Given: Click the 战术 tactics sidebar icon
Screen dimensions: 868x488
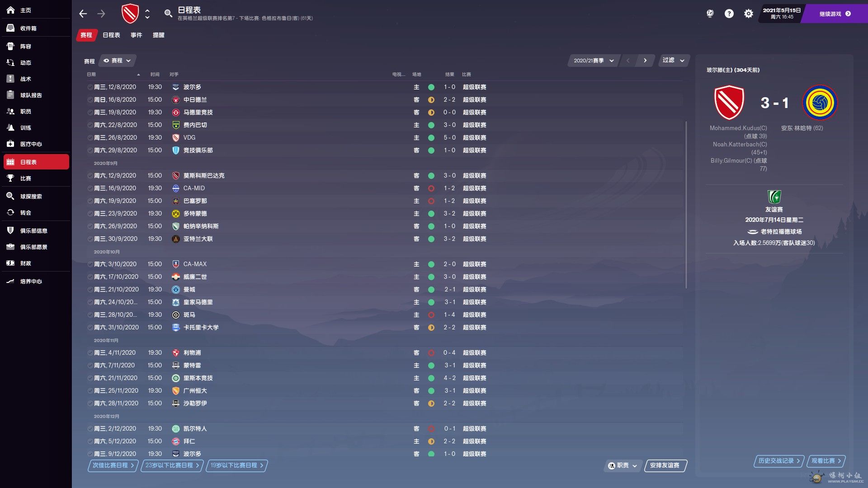Looking at the screenshot, I should point(10,79).
